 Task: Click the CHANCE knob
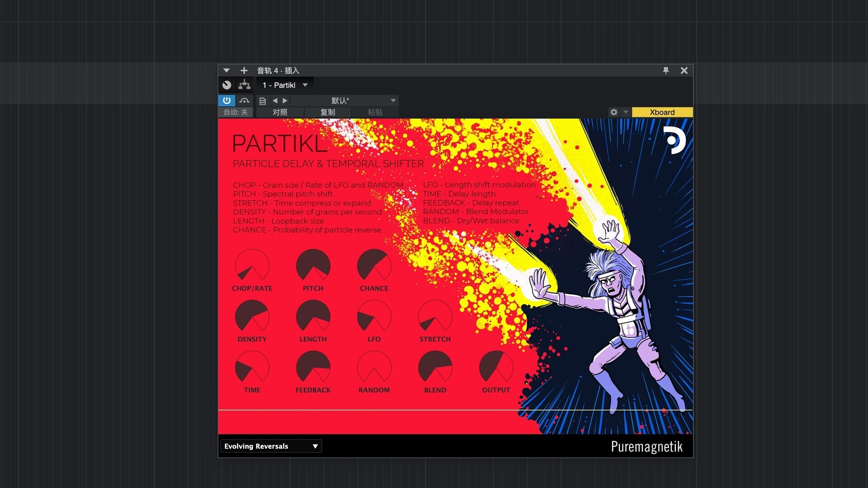(374, 266)
